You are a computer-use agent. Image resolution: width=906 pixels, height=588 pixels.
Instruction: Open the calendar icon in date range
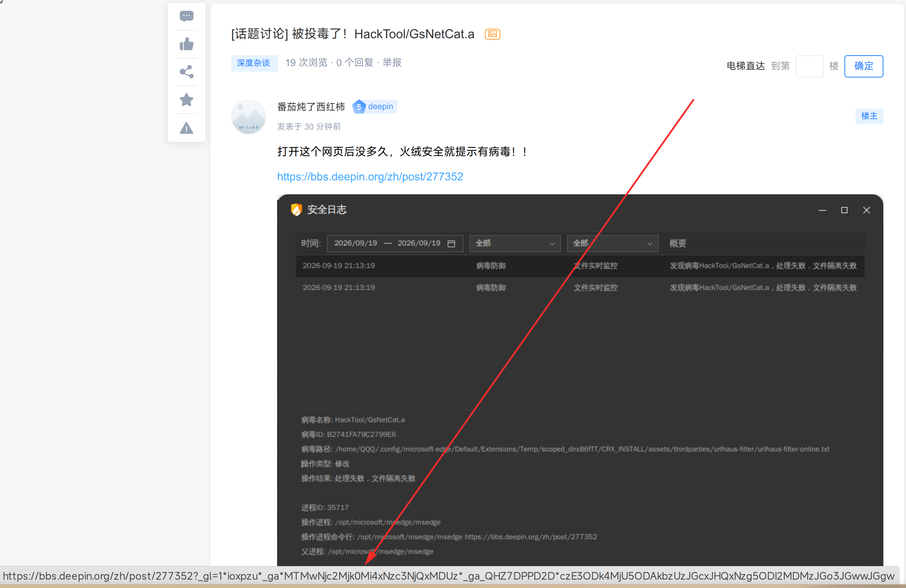point(451,244)
